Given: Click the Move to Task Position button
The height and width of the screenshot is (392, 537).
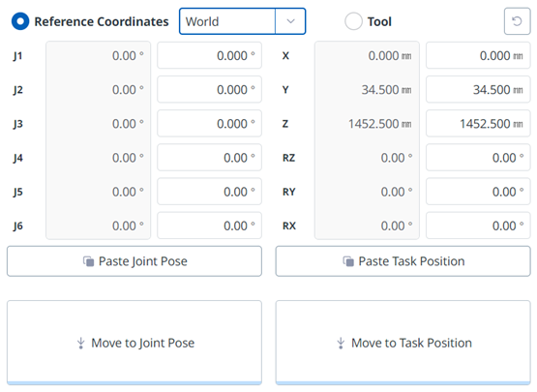Looking at the screenshot, I should pos(403,343).
